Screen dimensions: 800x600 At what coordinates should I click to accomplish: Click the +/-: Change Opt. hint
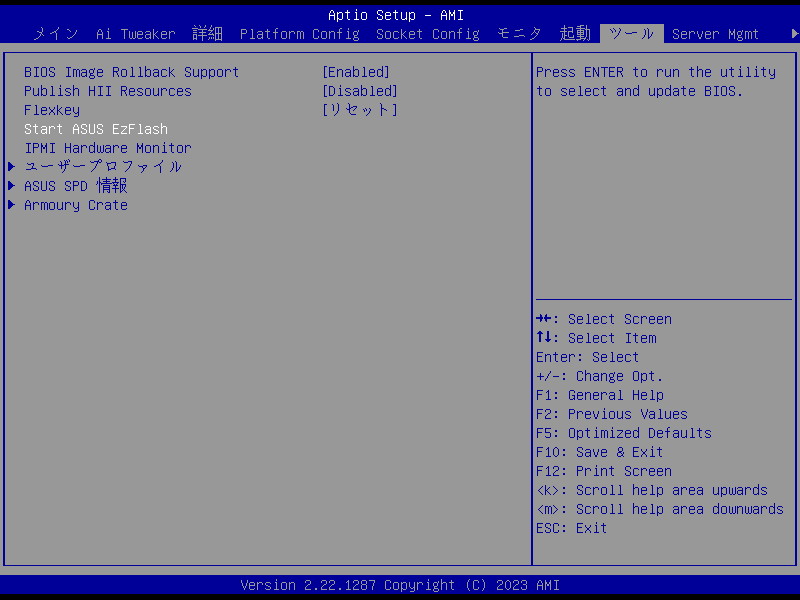(x=599, y=377)
